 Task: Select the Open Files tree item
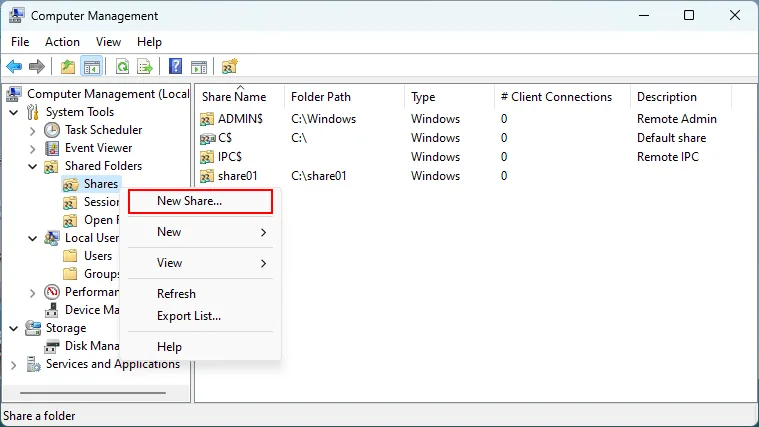pos(101,220)
